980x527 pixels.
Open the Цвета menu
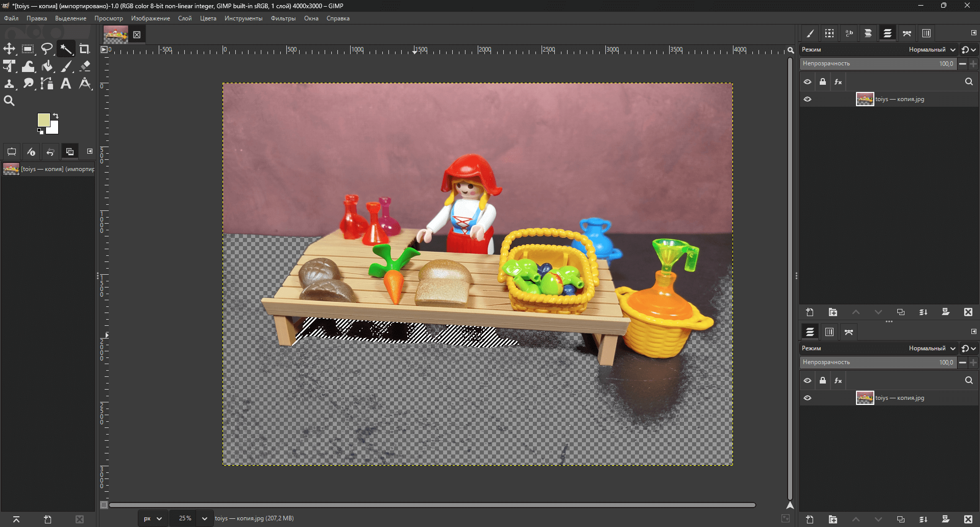(208, 18)
